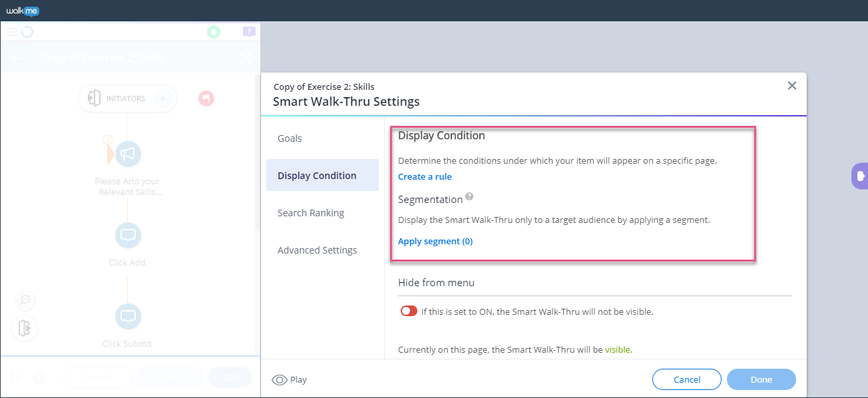This screenshot has width=868, height=398.
Task: Switch to Search Ranking tab
Action: click(x=311, y=213)
